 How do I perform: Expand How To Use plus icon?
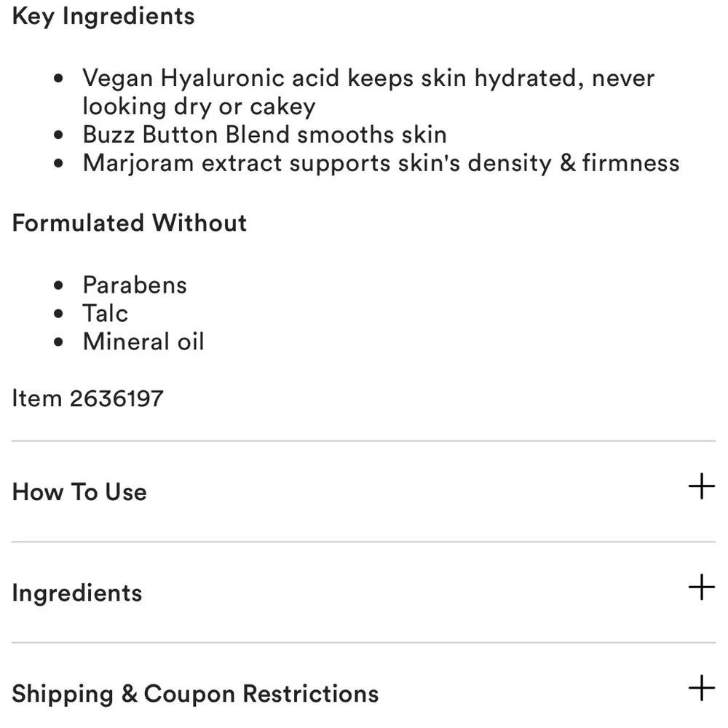pyautogui.click(x=701, y=486)
